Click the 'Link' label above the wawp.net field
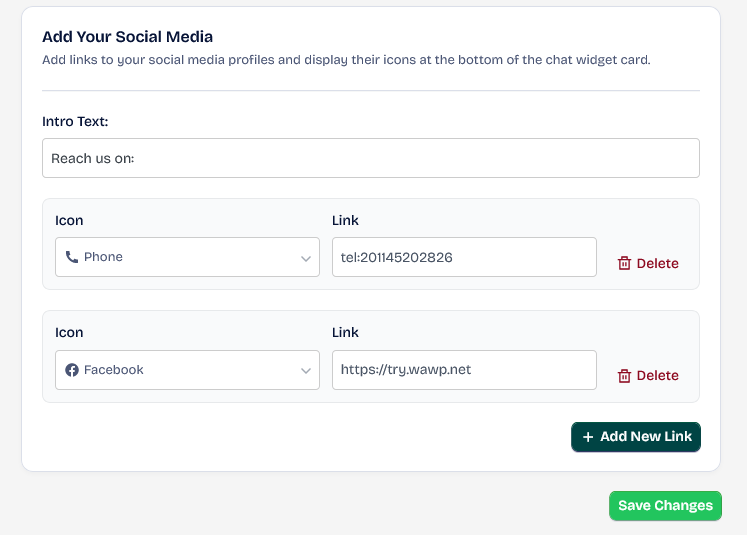Image resolution: width=747 pixels, height=535 pixels. click(345, 333)
